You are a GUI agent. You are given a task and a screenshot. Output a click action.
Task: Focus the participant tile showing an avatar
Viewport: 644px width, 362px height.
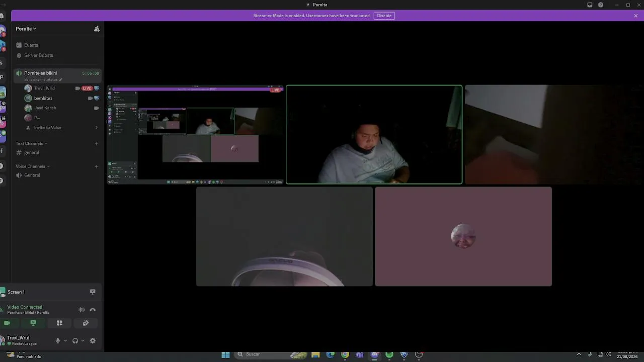(463, 236)
